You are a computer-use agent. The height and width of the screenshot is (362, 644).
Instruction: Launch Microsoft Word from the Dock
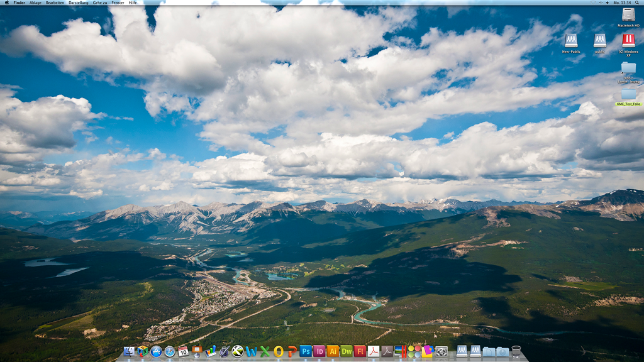[251, 351]
